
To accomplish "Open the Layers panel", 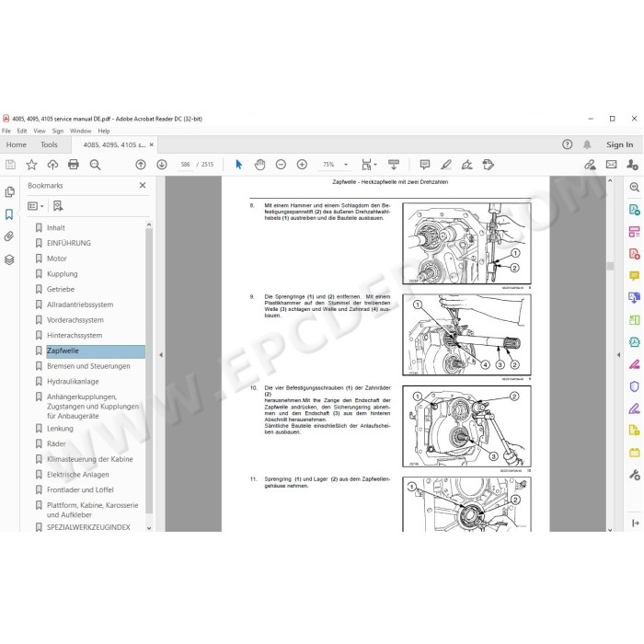I will (9, 259).
